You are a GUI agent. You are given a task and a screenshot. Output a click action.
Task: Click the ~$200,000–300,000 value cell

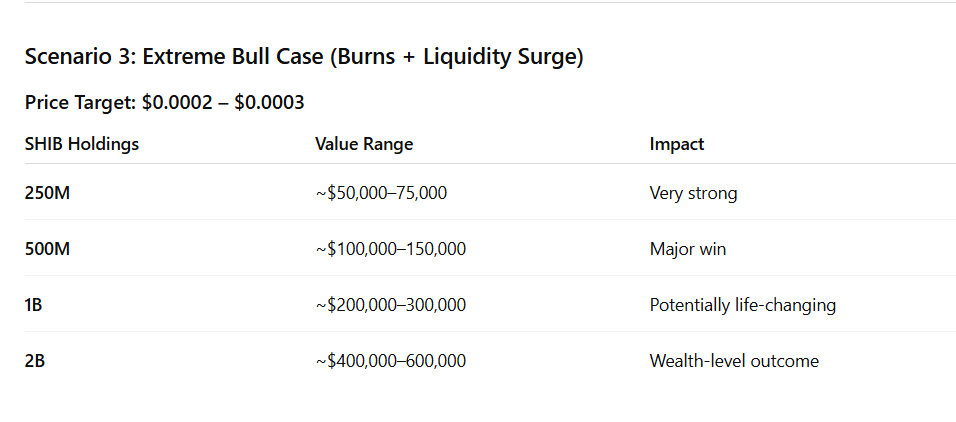(390, 305)
